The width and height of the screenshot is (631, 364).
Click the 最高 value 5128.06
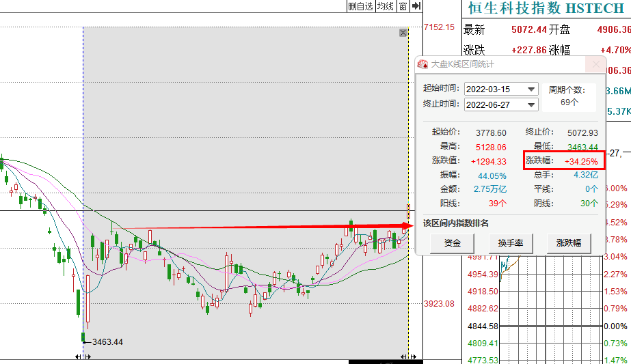[x=491, y=148]
